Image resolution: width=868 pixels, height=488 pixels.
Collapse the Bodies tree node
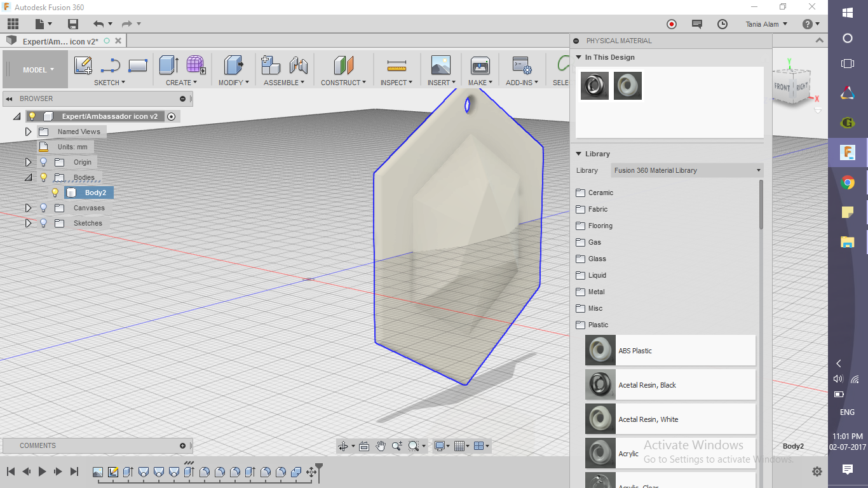28,177
